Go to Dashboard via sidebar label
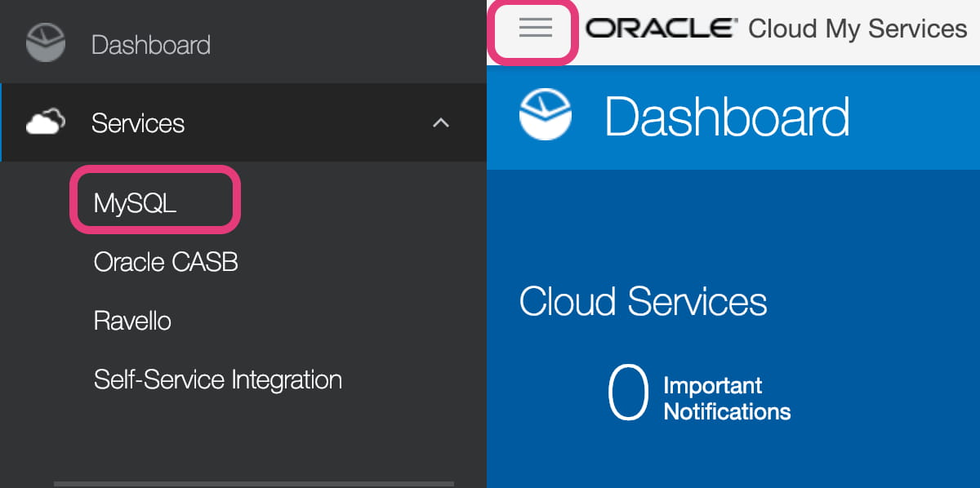Image resolution: width=980 pixels, height=488 pixels. [151, 44]
